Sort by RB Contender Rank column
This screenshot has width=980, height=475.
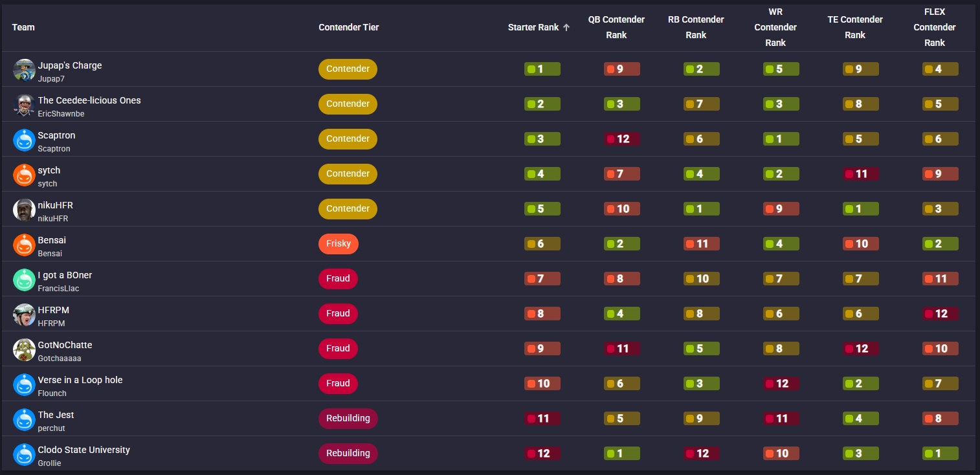point(696,27)
